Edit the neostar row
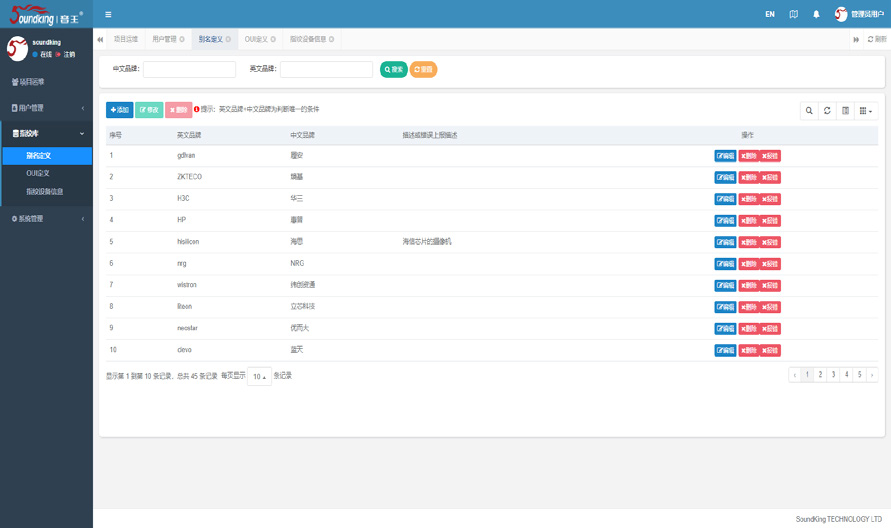This screenshot has height=528, width=891. point(725,329)
